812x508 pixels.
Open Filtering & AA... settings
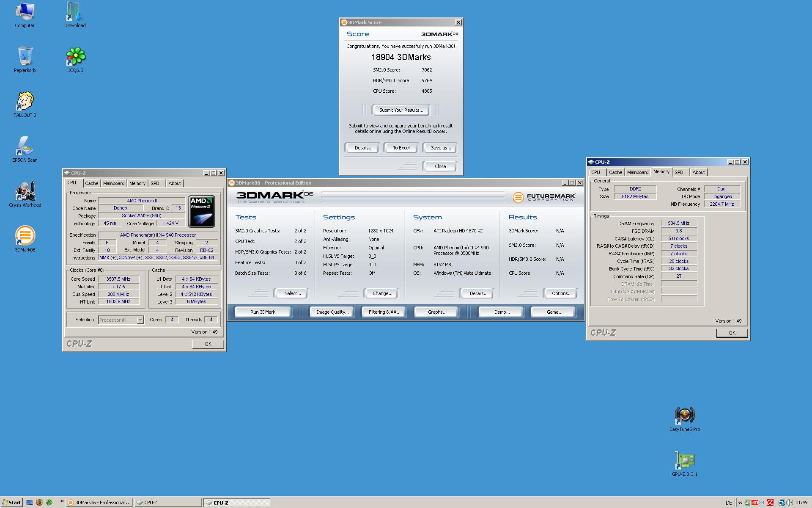[384, 312]
